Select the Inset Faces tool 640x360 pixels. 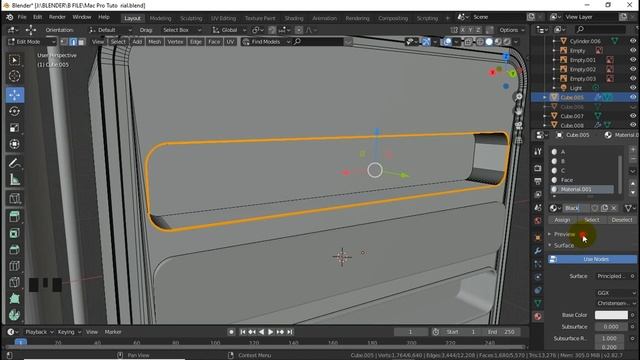pyautogui.click(x=15, y=233)
